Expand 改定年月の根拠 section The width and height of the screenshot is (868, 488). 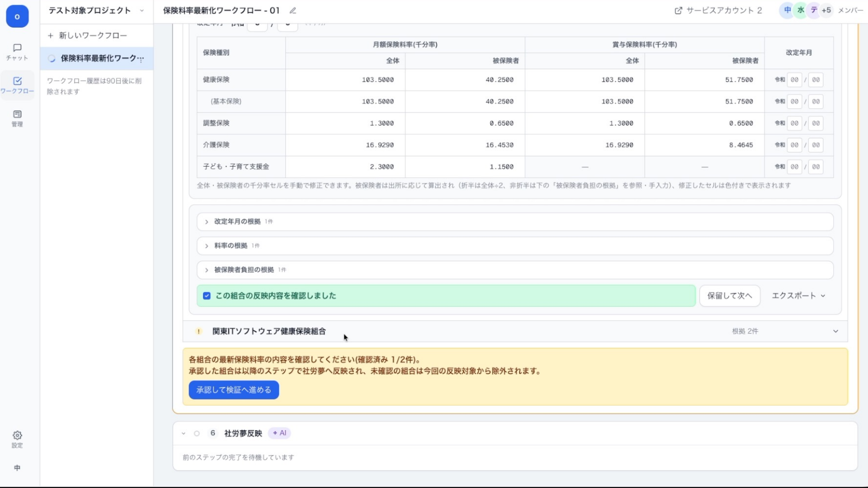click(x=515, y=221)
